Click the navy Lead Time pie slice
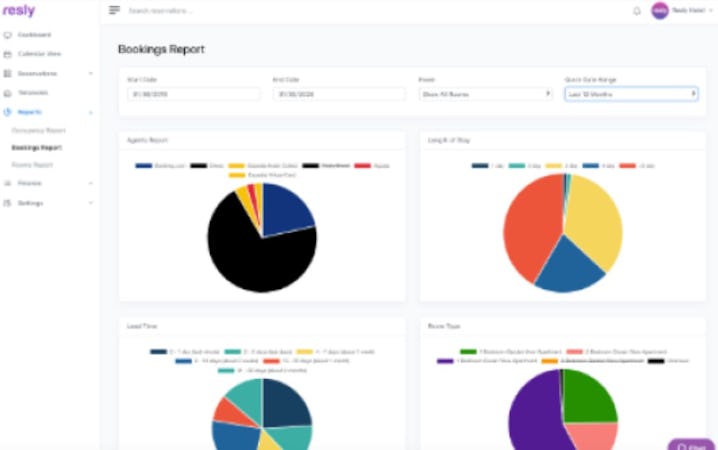The width and height of the screenshot is (718, 450). [285, 403]
